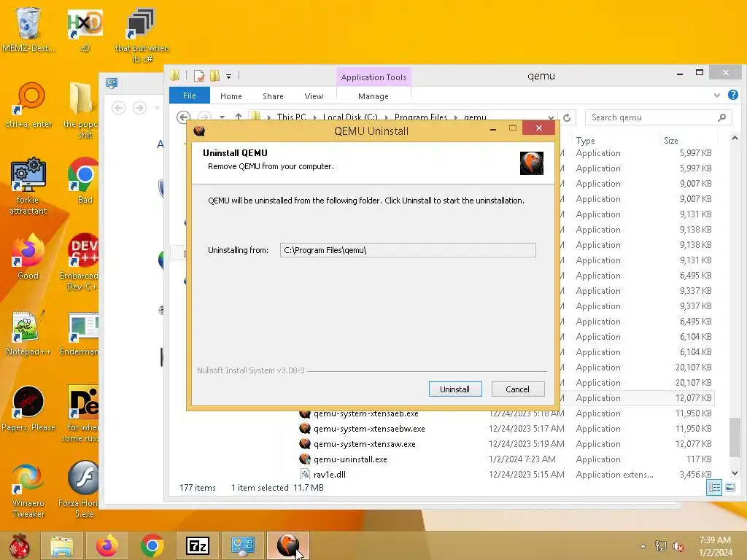Click the file list scroll up arrow
This screenshot has height=560, width=747.
735,138
